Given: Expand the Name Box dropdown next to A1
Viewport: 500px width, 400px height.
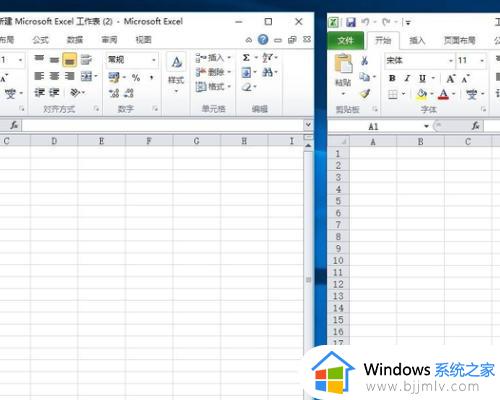Looking at the screenshot, I should click(426, 126).
